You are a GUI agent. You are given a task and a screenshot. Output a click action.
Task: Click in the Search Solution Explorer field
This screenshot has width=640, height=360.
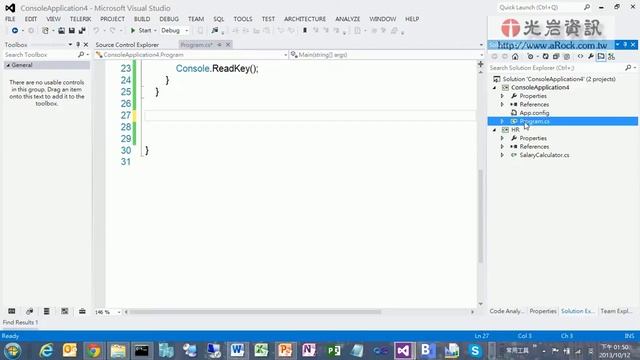pyautogui.click(x=556, y=68)
